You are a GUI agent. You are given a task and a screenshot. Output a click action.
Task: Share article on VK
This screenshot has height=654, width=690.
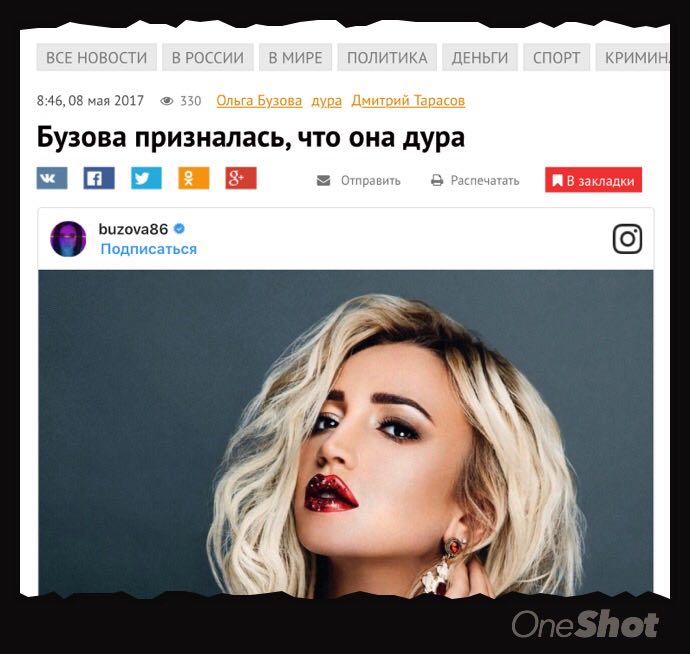[52, 178]
